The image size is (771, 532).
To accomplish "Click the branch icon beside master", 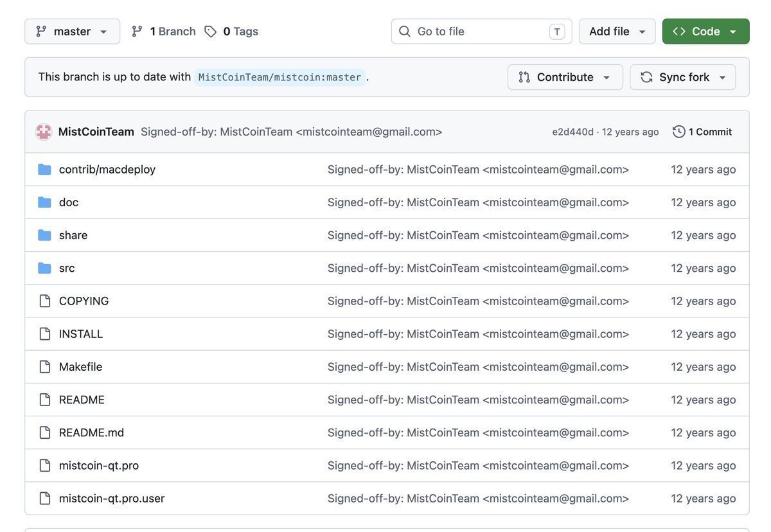I will pyautogui.click(x=41, y=31).
